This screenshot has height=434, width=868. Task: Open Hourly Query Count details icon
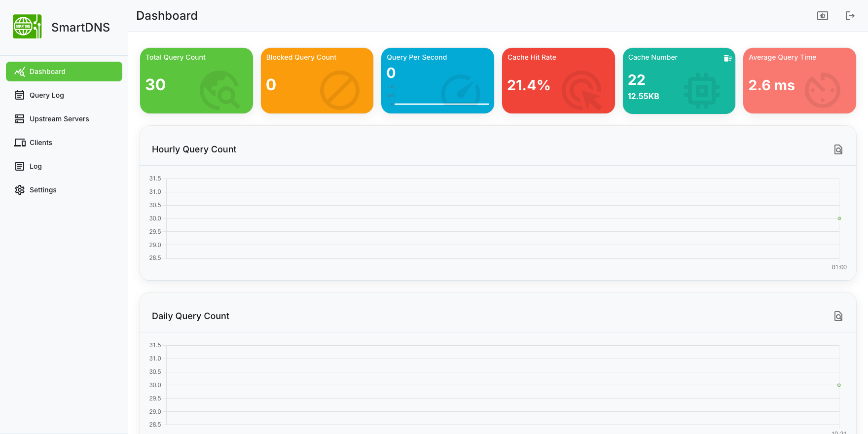838,149
